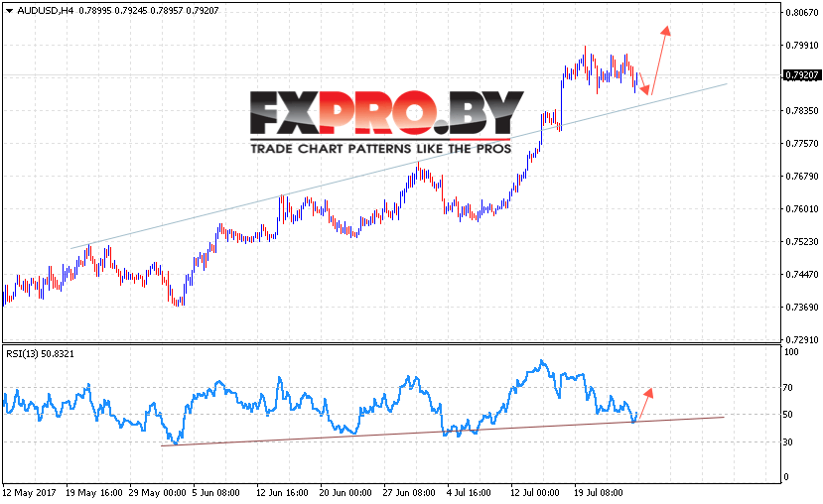Click the 0.79910 price axis label

802,45
